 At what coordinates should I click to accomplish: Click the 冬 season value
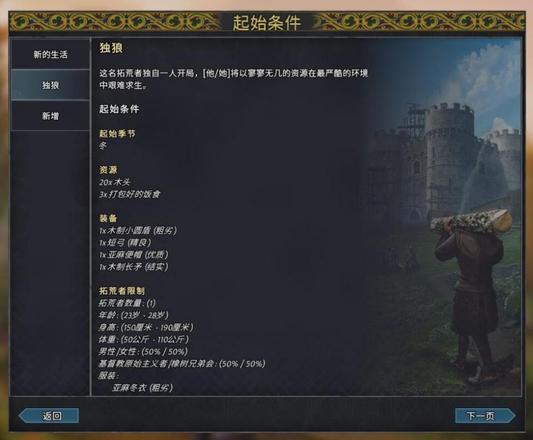pyautogui.click(x=103, y=146)
